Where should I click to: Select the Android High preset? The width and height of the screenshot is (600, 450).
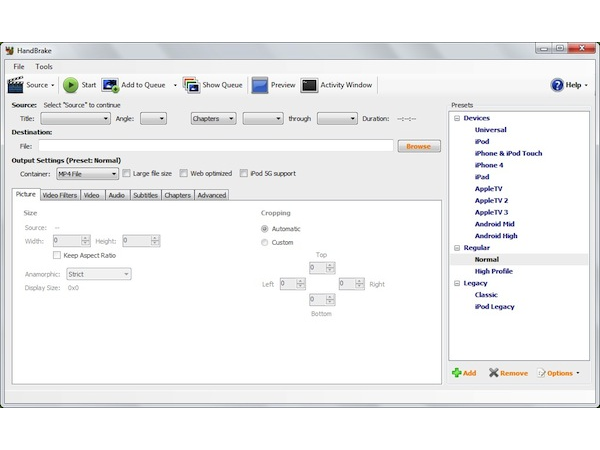(x=496, y=236)
